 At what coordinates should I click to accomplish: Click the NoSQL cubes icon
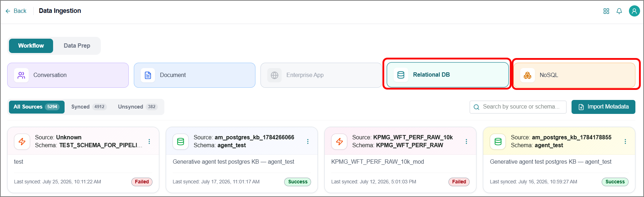pyautogui.click(x=527, y=75)
